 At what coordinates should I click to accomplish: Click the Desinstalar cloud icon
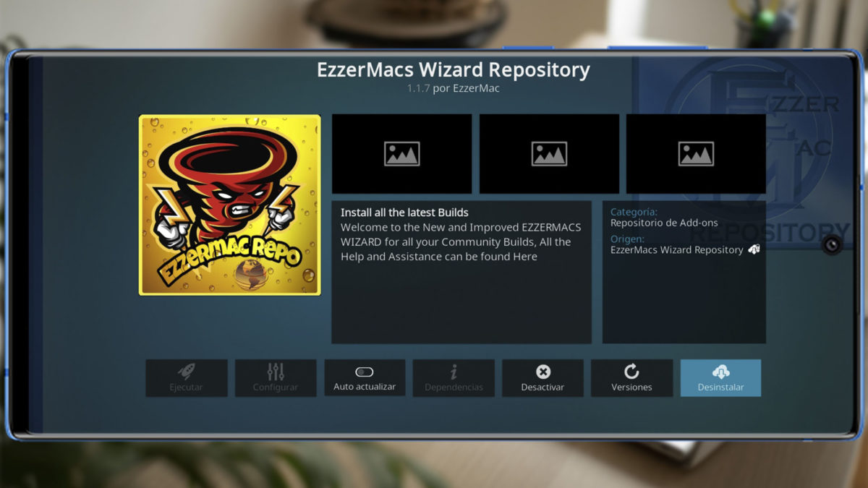720,371
